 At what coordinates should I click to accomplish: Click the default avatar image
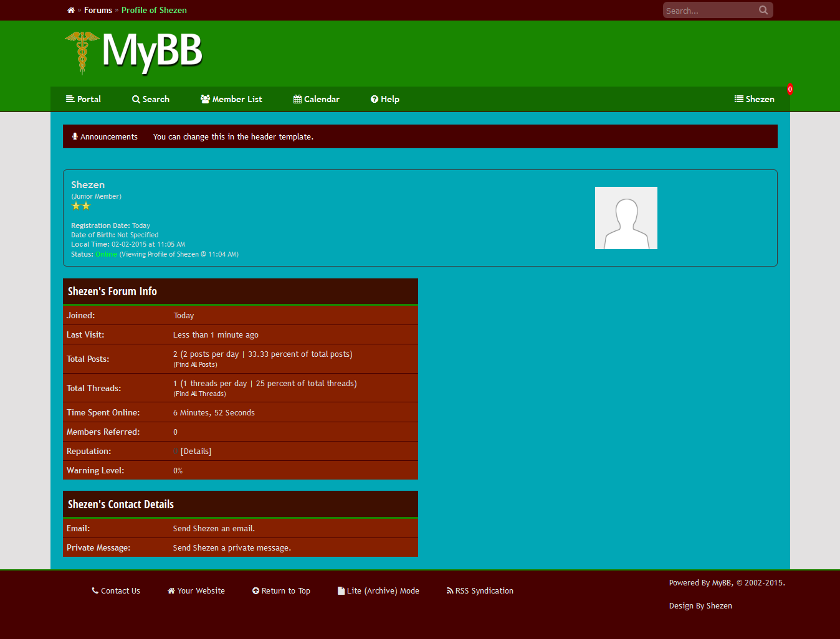click(626, 218)
